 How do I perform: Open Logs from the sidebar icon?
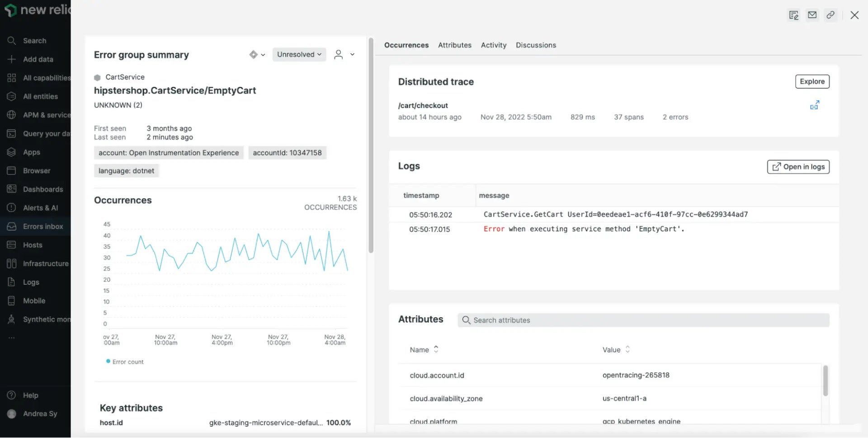(11, 282)
